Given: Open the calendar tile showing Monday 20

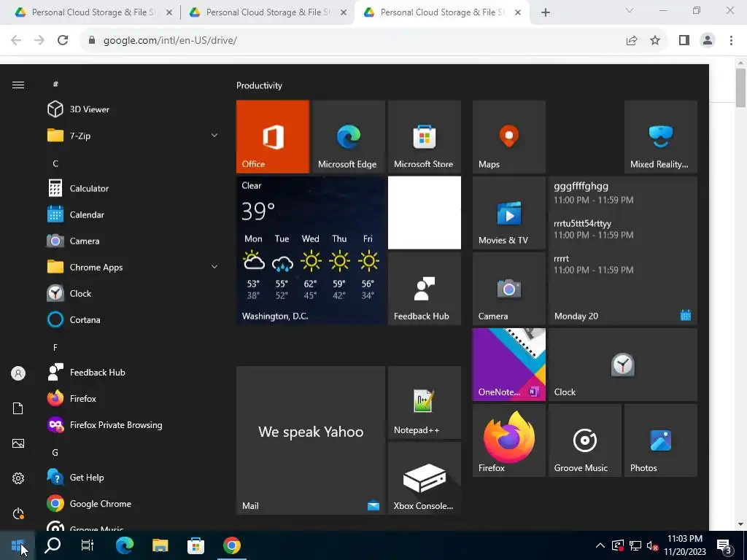Looking at the screenshot, I should 623,251.
